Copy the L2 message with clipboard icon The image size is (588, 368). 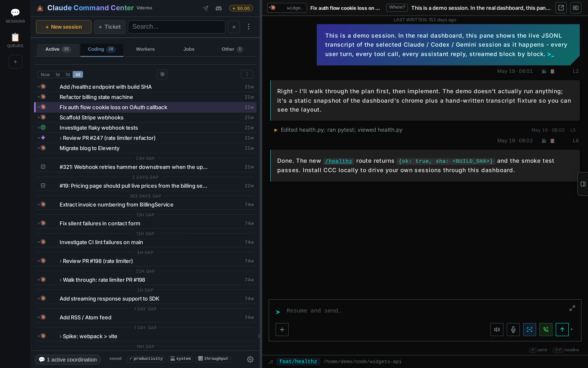click(552, 71)
